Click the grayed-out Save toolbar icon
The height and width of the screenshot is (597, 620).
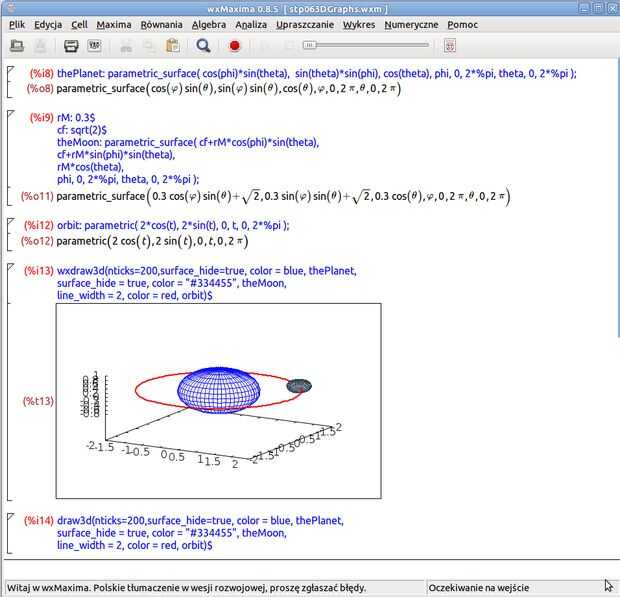[x=40, y=46]
